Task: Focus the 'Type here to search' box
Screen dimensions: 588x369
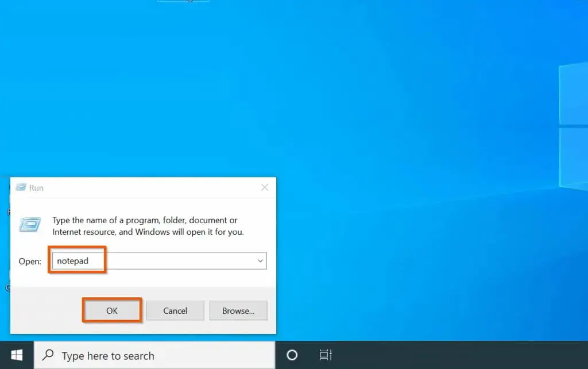Action: (154, 355)
